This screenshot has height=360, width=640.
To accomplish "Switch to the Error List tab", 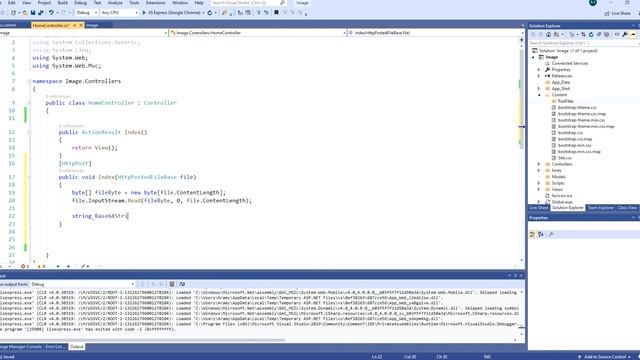I will 55,347.
